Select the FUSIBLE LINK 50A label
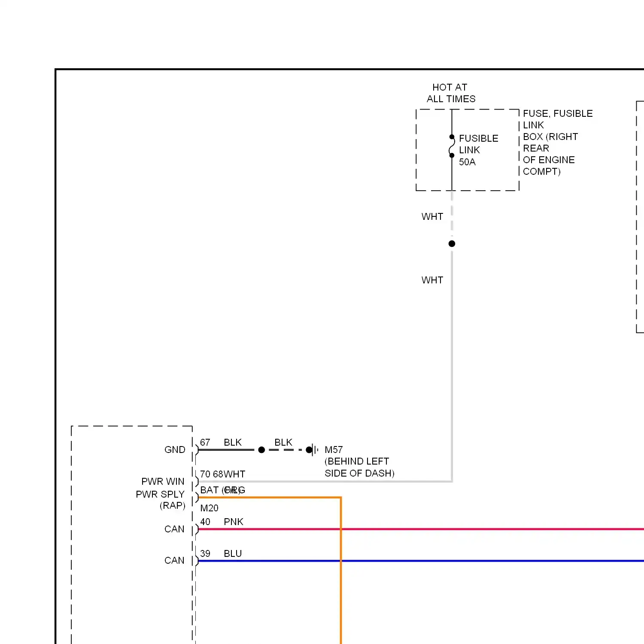644x644 pixels. point(478,150)
